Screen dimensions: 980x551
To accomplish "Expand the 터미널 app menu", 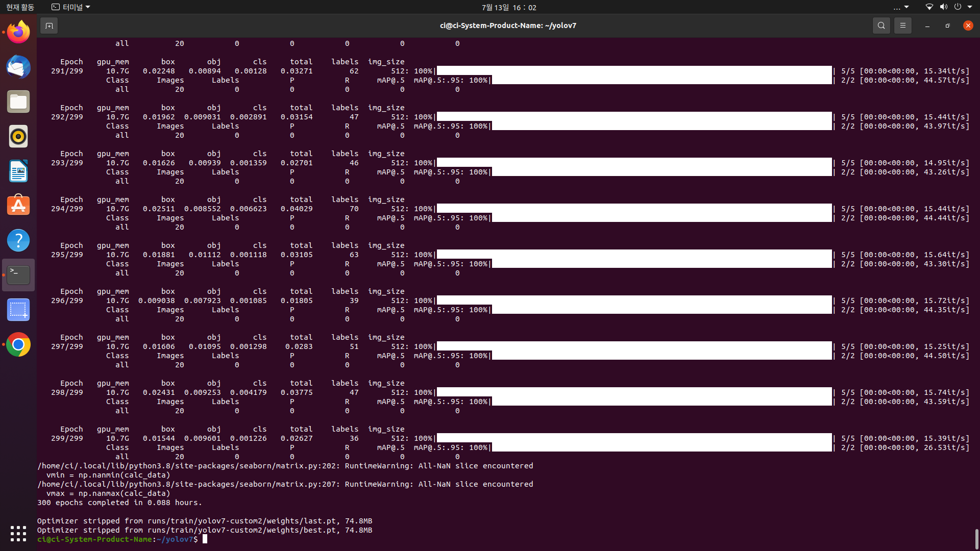I will (71, 7).
